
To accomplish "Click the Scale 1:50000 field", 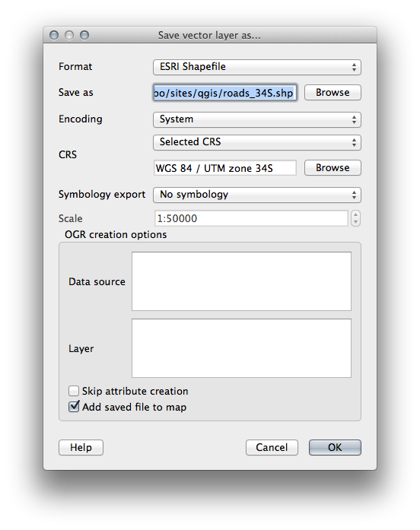I will pos(251,218).
